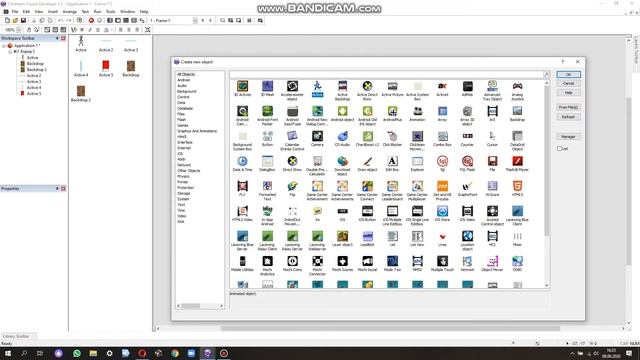
Task: Click the Cancel button in dialog
Action: click(568, 83)
